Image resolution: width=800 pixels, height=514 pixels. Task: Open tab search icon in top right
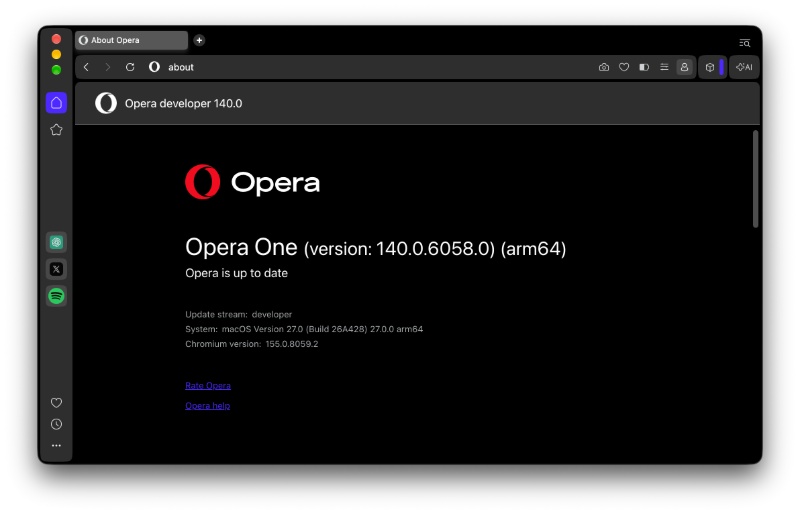click(744, 43)
